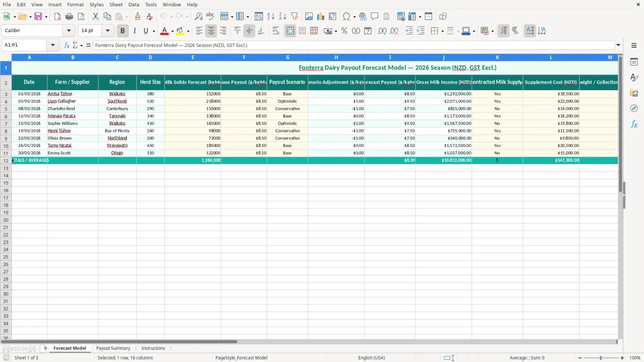
Task: Apply yellow Background Color swatch
Action: 180,31
